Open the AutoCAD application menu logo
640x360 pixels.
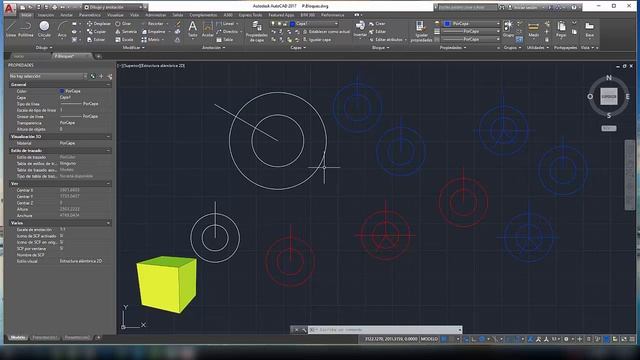point(9,8)
